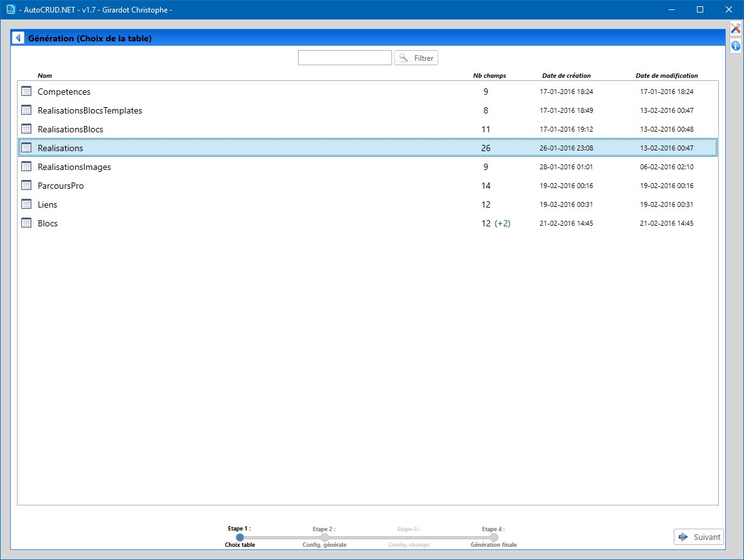
Task: Open the settings tools icon in the sidebar
Action: tap(735, 29)
